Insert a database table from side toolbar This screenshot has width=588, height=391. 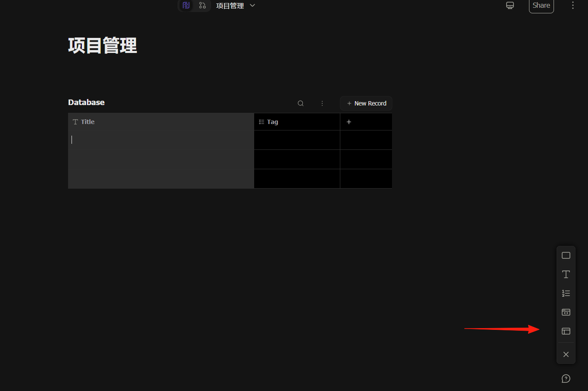tap(566, 331)
